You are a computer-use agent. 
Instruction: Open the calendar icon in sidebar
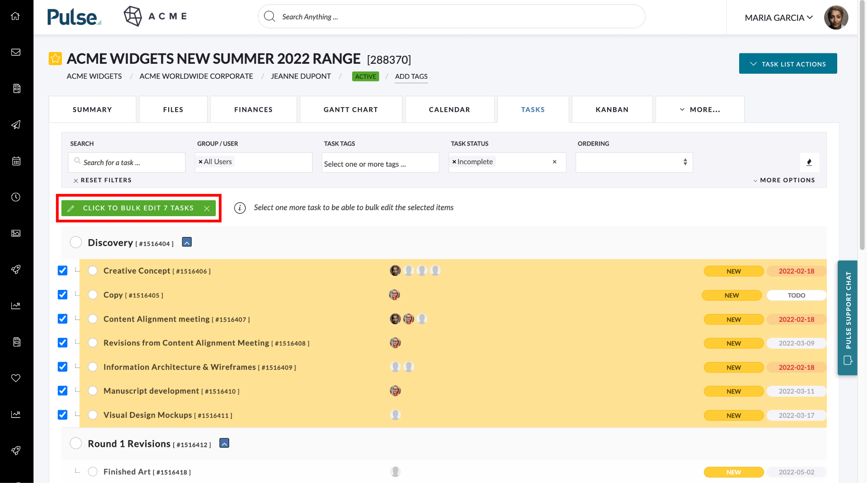(16, 161)
